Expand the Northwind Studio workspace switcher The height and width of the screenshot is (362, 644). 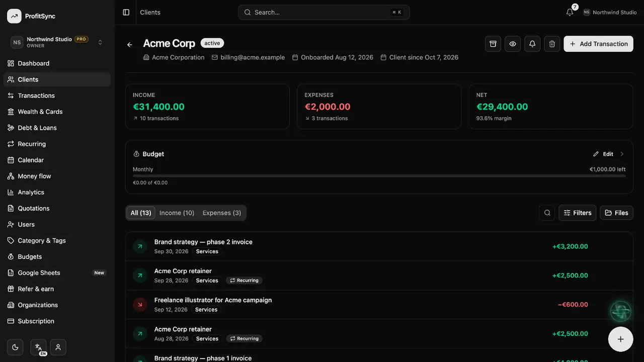tap(57, 42)
